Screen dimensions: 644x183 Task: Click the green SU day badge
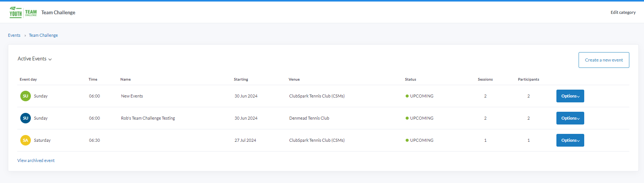tap(26, 96)
